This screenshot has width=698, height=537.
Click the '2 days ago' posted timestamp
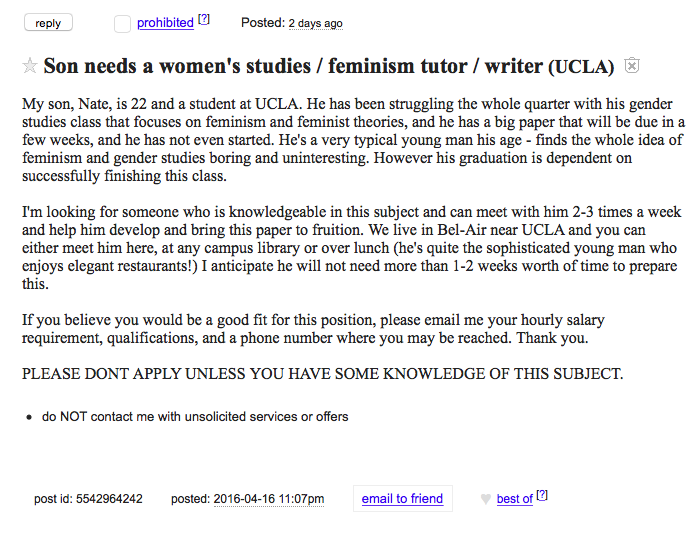tap(316, 23)
